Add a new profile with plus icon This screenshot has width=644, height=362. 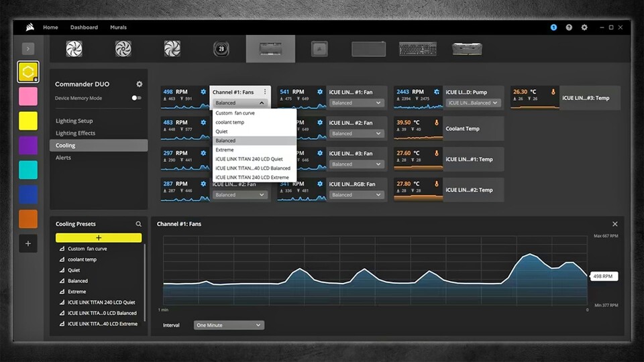coord(28,243)
